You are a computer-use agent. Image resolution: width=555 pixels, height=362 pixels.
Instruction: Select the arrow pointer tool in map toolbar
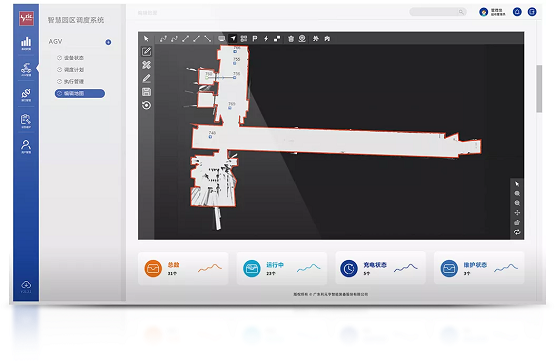tap(146, 39)
